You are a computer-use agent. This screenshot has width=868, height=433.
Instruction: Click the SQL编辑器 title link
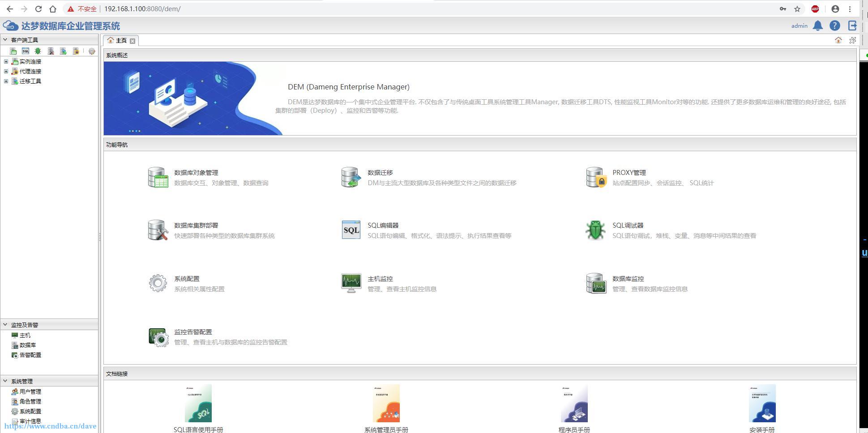point(383,225)
